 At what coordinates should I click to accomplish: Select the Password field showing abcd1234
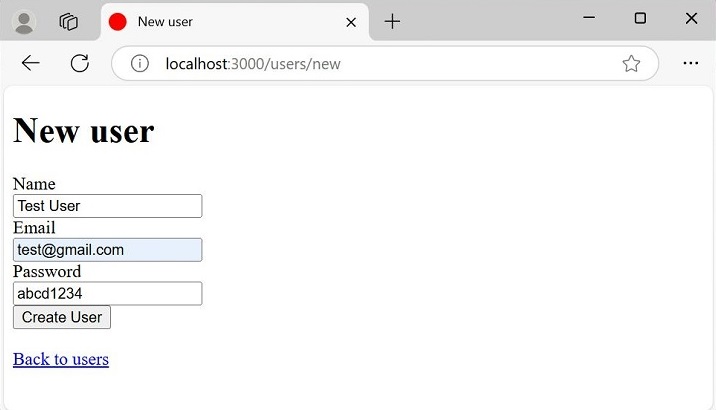point(107,294)
